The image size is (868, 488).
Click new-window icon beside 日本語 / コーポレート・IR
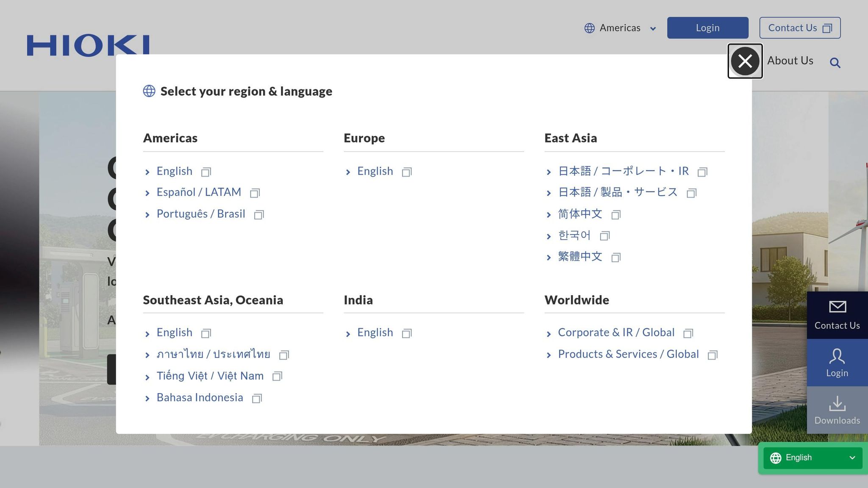(x=702, y=172)
